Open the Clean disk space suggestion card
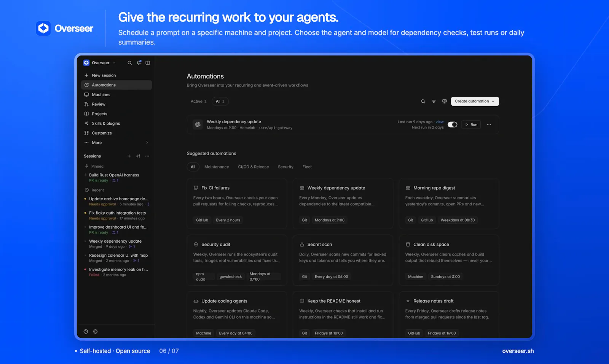Viewport: 609px width, 364px height. [x=449, y=260]
